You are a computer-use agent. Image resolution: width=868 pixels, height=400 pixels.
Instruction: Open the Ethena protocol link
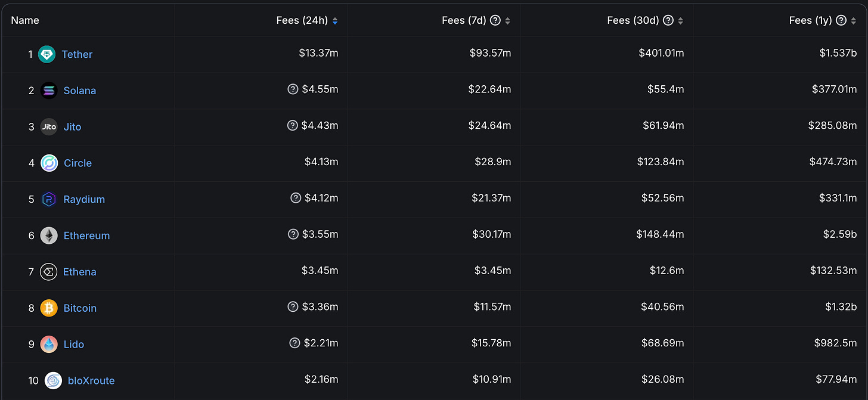pos(80,272)
